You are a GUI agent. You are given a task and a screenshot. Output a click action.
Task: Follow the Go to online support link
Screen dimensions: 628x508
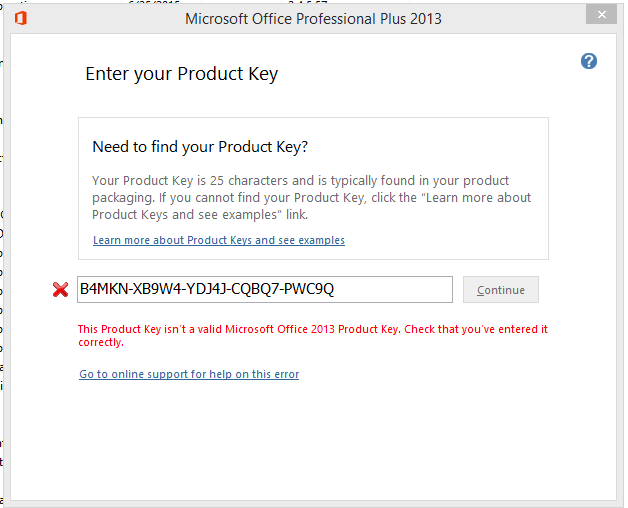pos(189,374)
